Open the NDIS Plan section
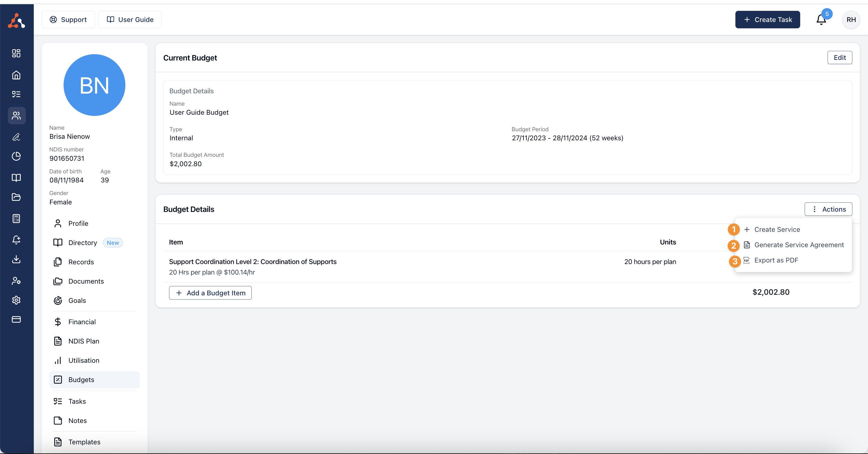 94,341
